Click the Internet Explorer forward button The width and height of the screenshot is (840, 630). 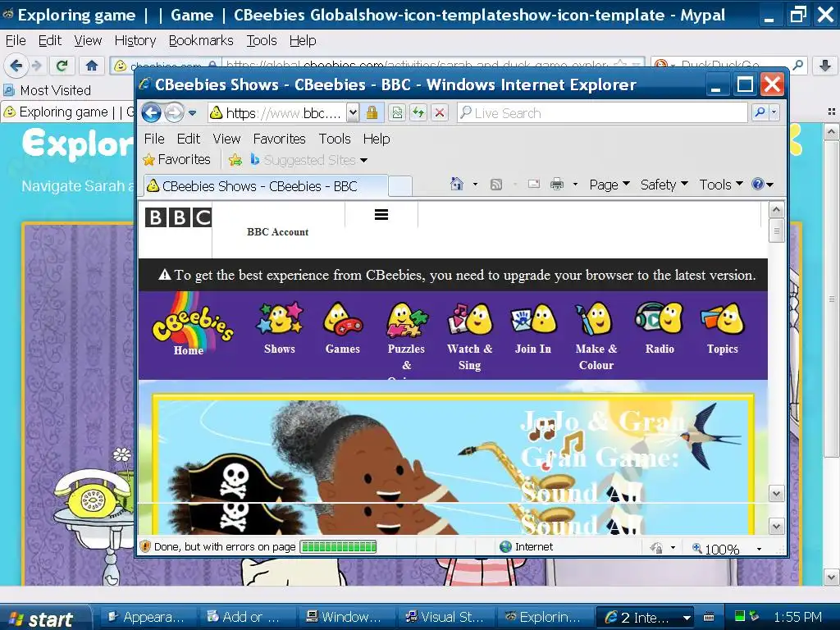pos(174,113)
